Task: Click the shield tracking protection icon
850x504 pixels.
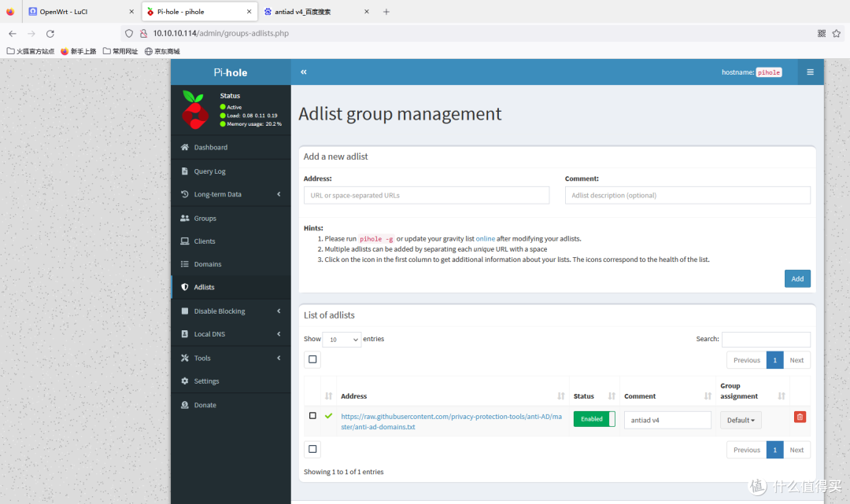Action: tap(129, 34)
